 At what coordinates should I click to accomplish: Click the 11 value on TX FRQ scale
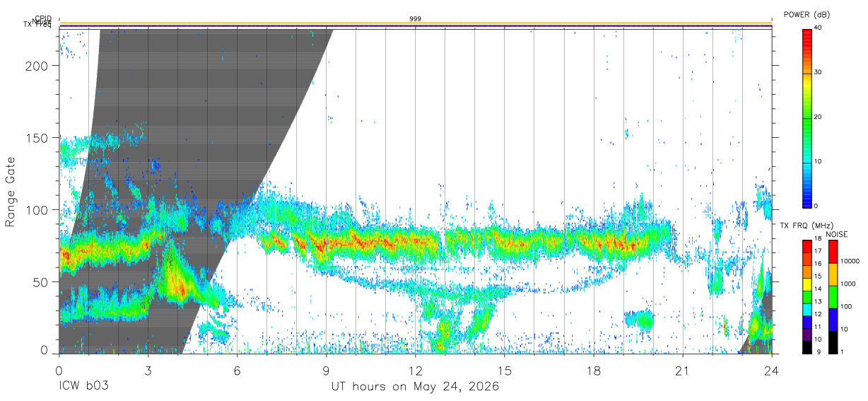coord(819,327)
